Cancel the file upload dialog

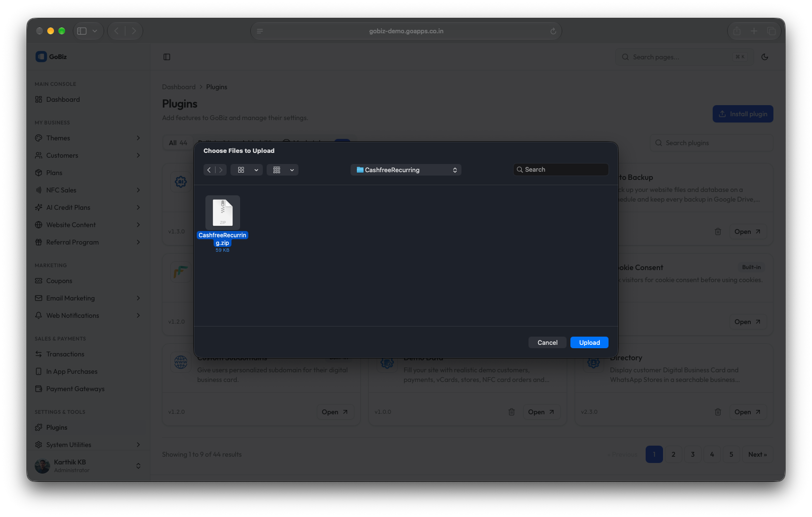(547, 342)
